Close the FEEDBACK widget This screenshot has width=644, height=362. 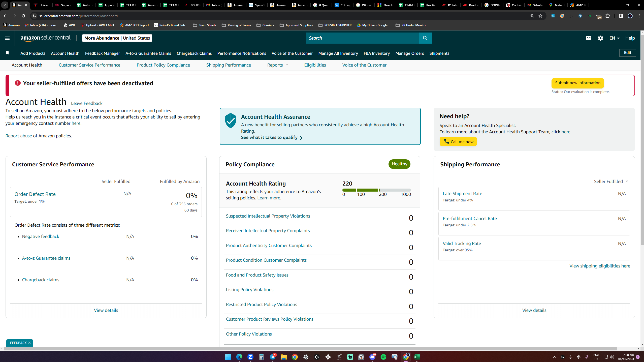29,343
